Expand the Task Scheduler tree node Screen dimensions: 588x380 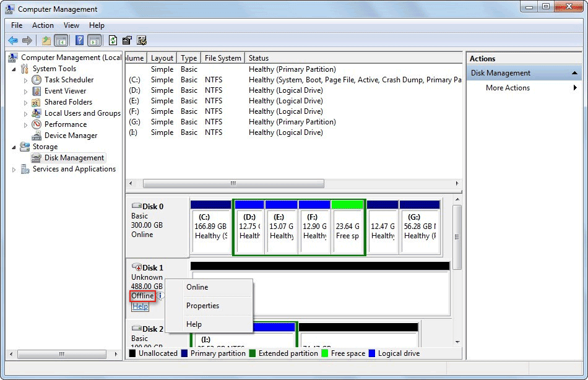click(26, 80)
